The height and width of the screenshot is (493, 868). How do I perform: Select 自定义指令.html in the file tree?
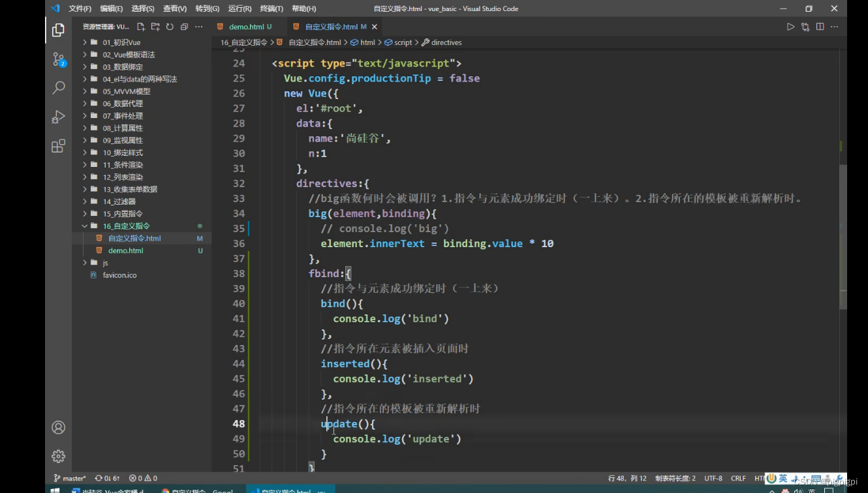click(142, 238)
